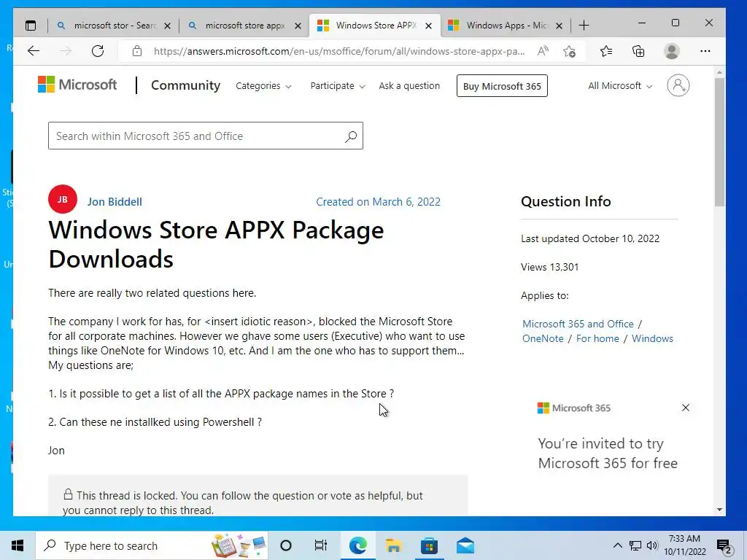Close the 'microsoft store appx' tab
The width and height of the screenshot is (747, 560).
[298, 26]
